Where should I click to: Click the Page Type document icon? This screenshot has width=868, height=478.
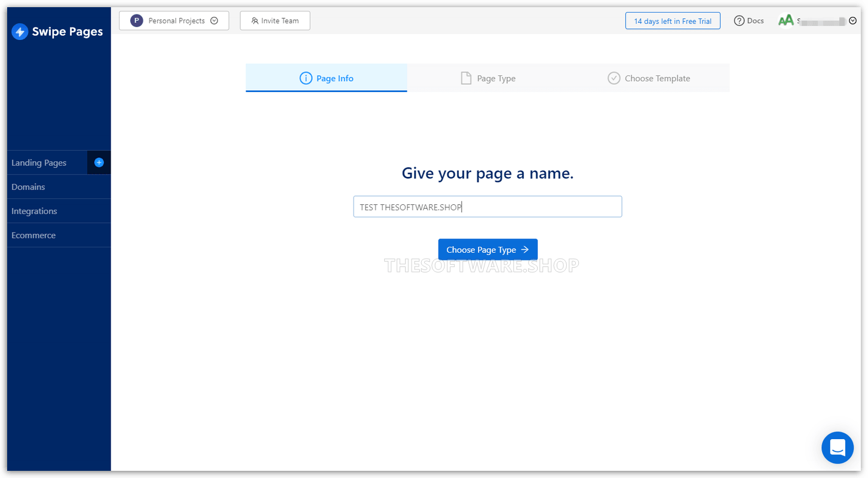pos(466,78)
